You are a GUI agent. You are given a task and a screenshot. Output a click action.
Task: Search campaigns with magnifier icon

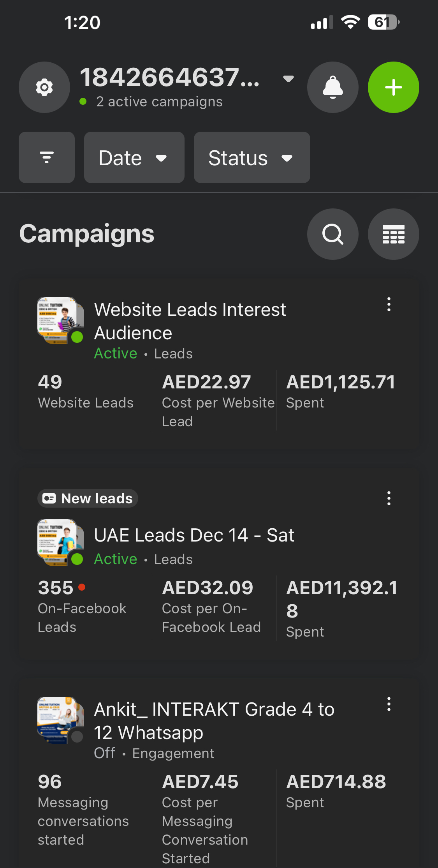pos(333,234)
